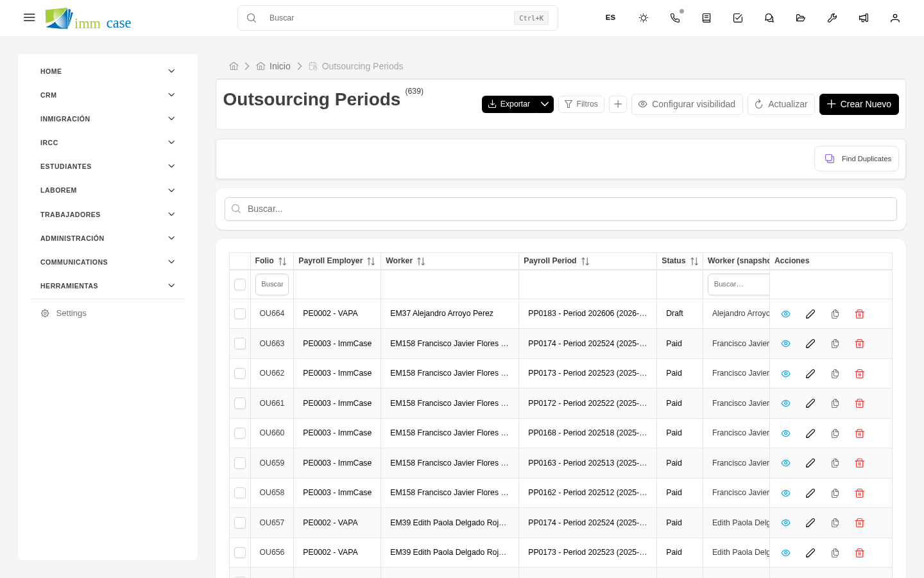
Task: Click cell PP0183 - Period 202606
Action: (588, 313)
